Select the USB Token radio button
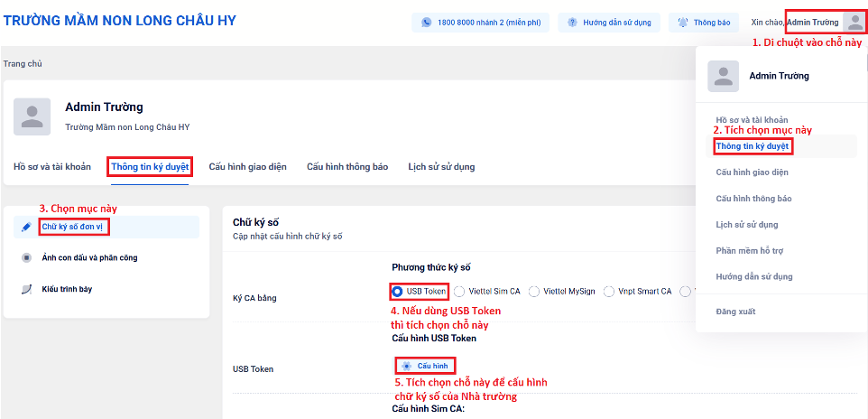Screen dimensions: 868x419 pos(398,292)
